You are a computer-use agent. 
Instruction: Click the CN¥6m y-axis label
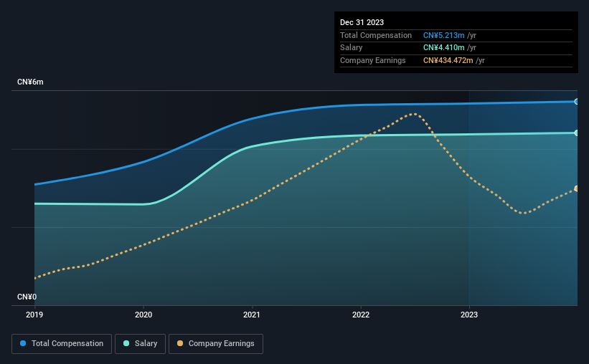30,82
